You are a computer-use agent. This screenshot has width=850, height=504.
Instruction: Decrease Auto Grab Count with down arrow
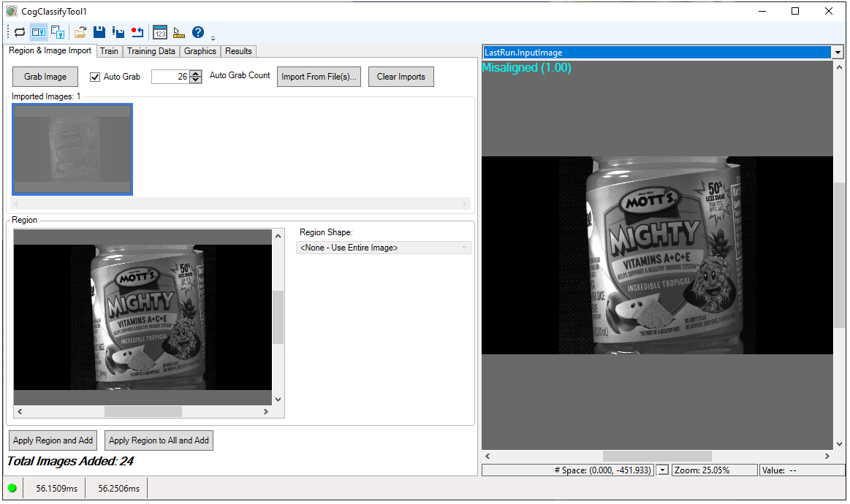195,80
